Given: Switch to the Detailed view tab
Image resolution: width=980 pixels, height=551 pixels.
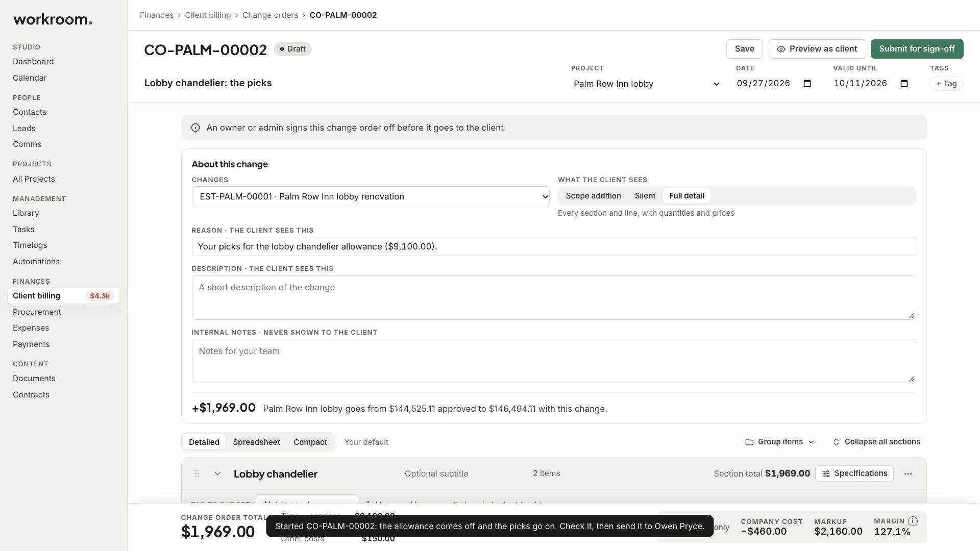Looking at the screenshot, I should [x=204, y=442].
